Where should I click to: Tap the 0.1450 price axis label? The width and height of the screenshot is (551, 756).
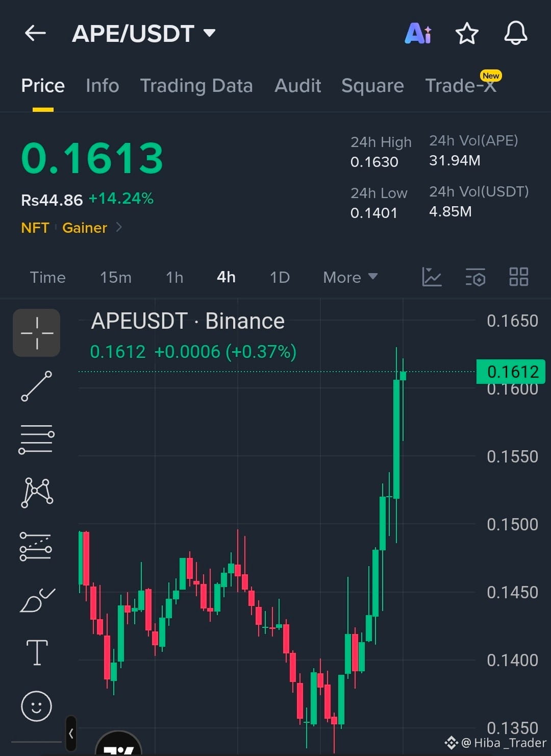point(512,592)
